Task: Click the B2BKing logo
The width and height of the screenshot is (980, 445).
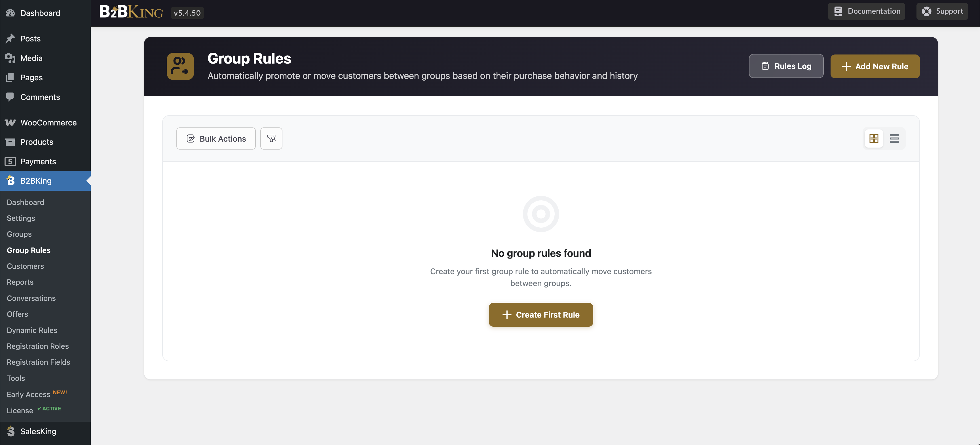Action: pyautogui.click(x=131, y=12)
